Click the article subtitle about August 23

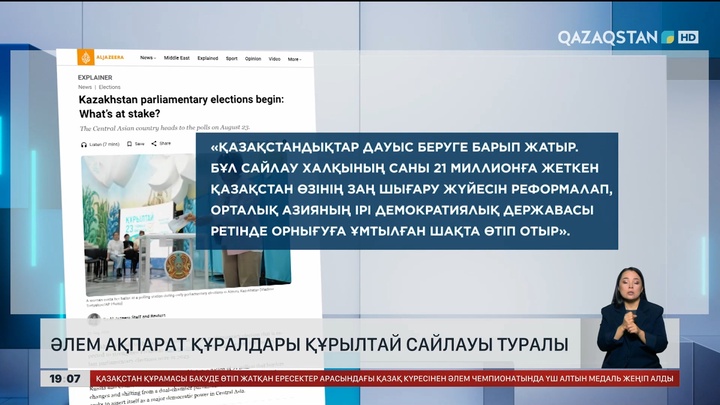[x=165, y=128]
